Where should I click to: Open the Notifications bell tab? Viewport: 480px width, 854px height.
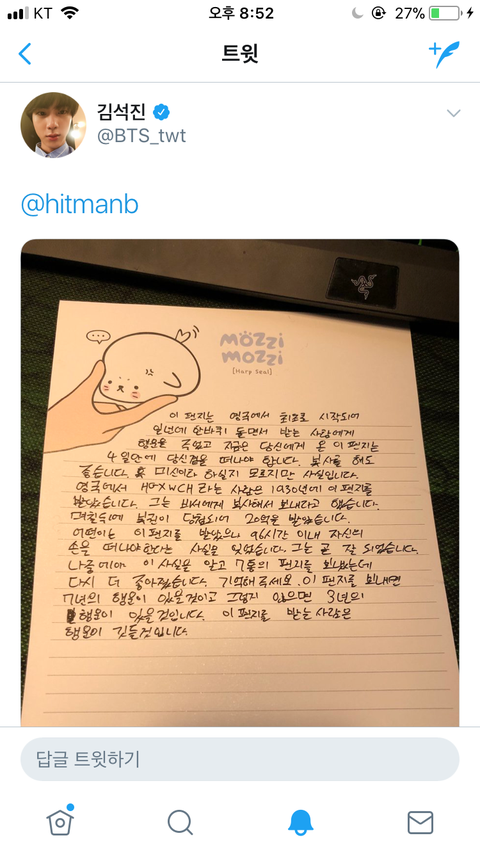300,822
